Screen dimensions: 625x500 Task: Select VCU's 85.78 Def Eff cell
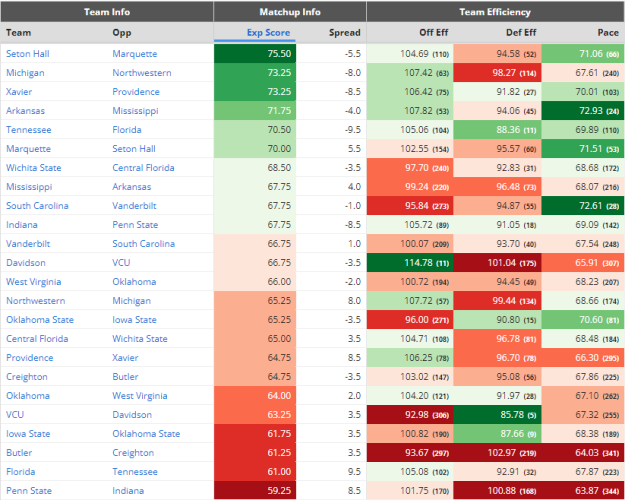(497, 415)
